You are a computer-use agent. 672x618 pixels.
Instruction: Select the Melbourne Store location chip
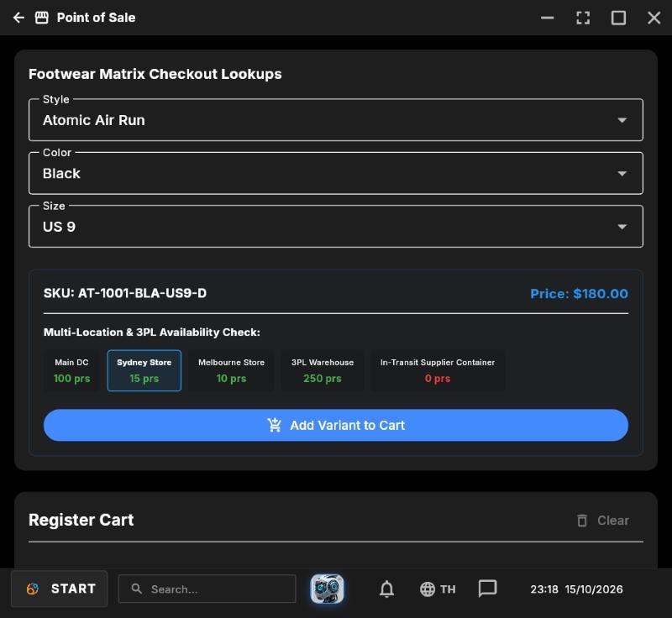(x=232, y=370)
